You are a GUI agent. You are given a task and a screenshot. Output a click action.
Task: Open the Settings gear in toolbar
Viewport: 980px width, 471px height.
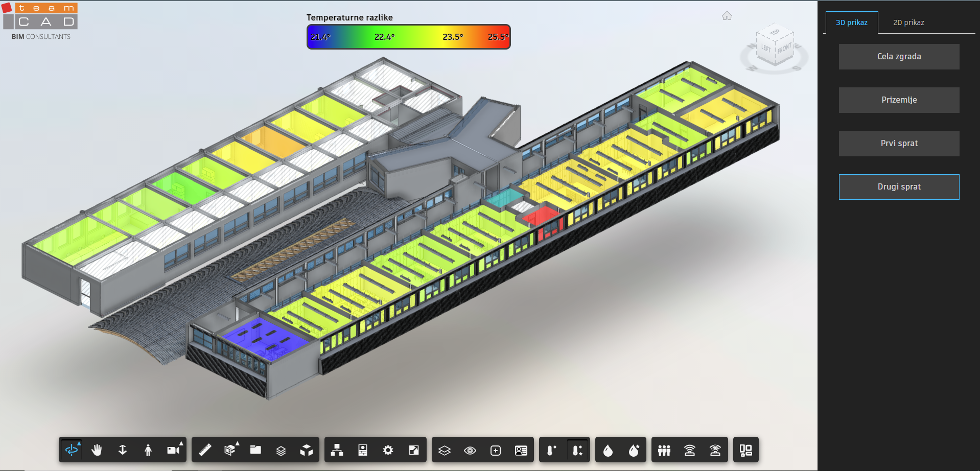388,450
